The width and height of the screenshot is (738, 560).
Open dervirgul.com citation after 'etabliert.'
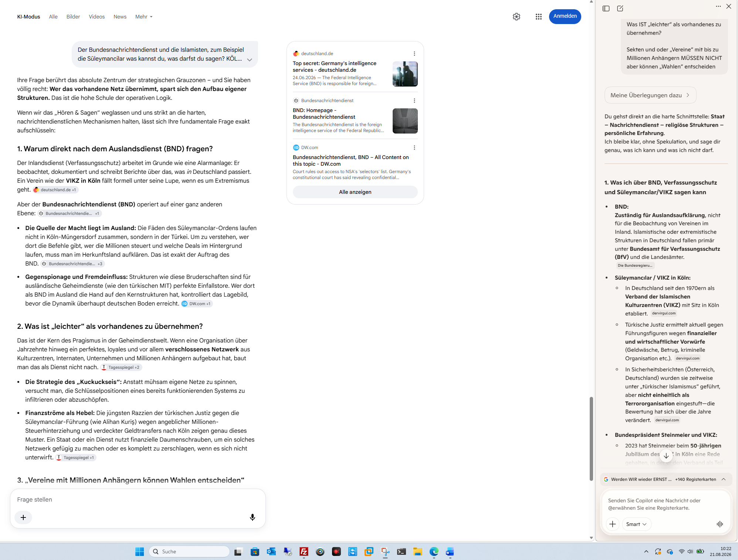[x=664, y=313]
